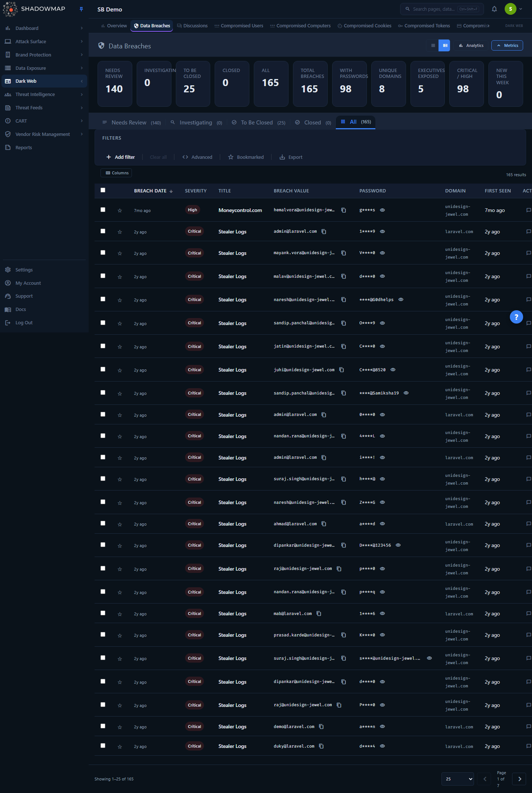The height and width of the screenshot is (793, 532).
Task: Expand the Threat Intelligence menu
Action: [44, 95]
